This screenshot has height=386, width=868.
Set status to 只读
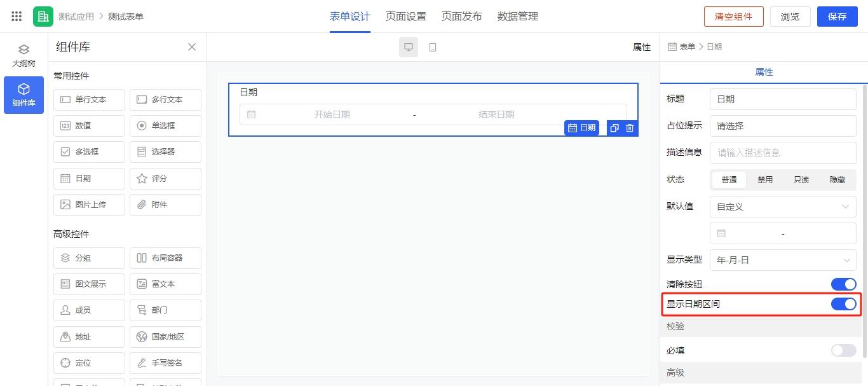(x=801, y=180)
